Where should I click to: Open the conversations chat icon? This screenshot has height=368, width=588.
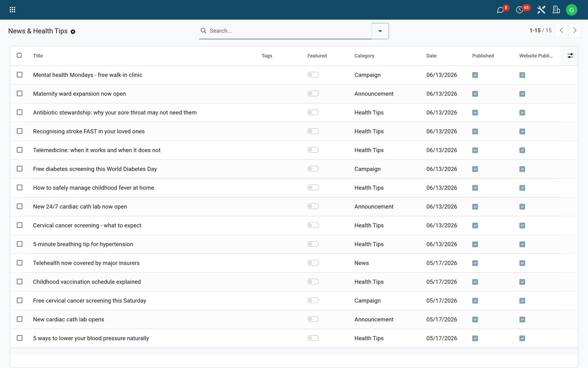(500, 10)
